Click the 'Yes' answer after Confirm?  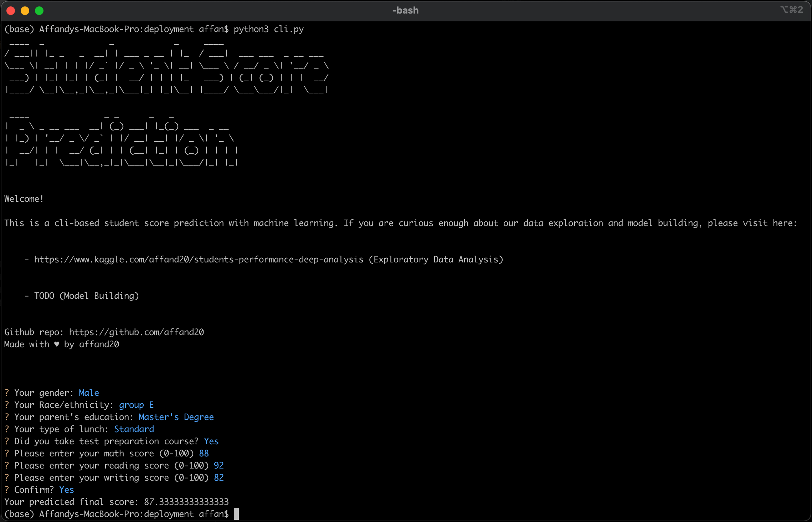tap(66, 490)
